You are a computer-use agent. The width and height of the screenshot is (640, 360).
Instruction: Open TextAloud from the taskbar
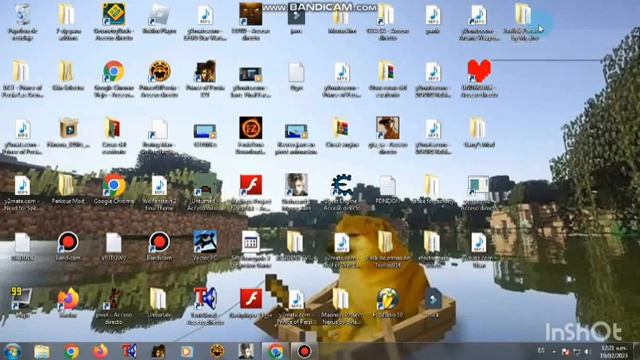click(x=129, y=351)
